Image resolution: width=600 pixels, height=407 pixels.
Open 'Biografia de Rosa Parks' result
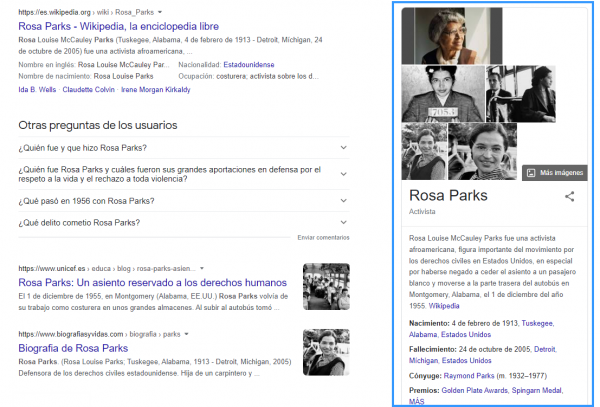pos(73,348)
